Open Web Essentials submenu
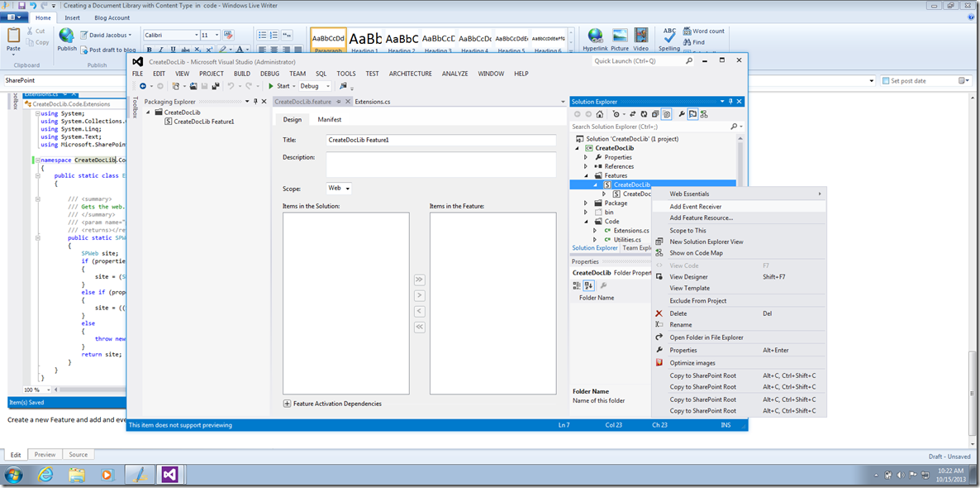This screenshot has height=488, width=980. pyautogui.click(x=738, y=194)
